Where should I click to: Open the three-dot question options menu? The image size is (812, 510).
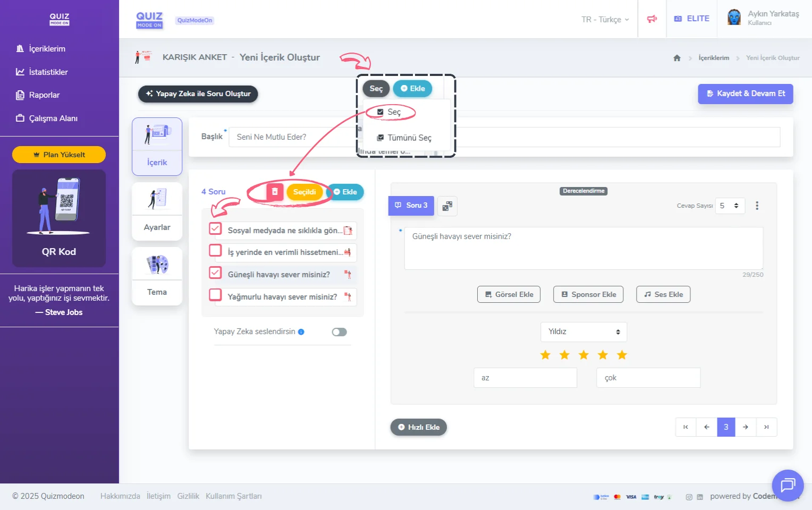pyautogui.click(x=757, y=206)
